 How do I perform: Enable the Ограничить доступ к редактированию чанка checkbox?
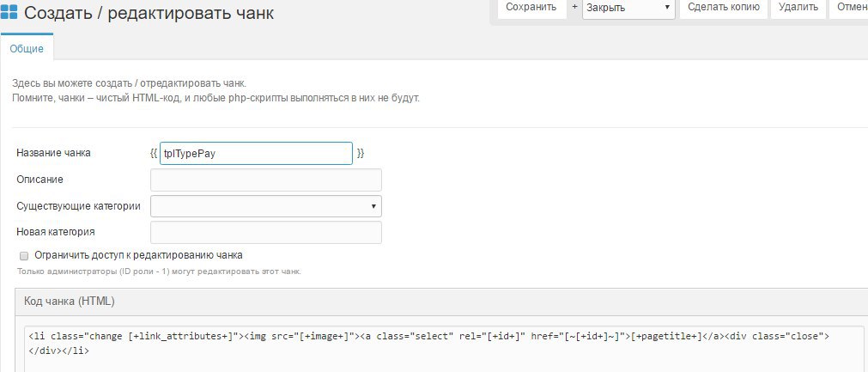coord(24,256)
